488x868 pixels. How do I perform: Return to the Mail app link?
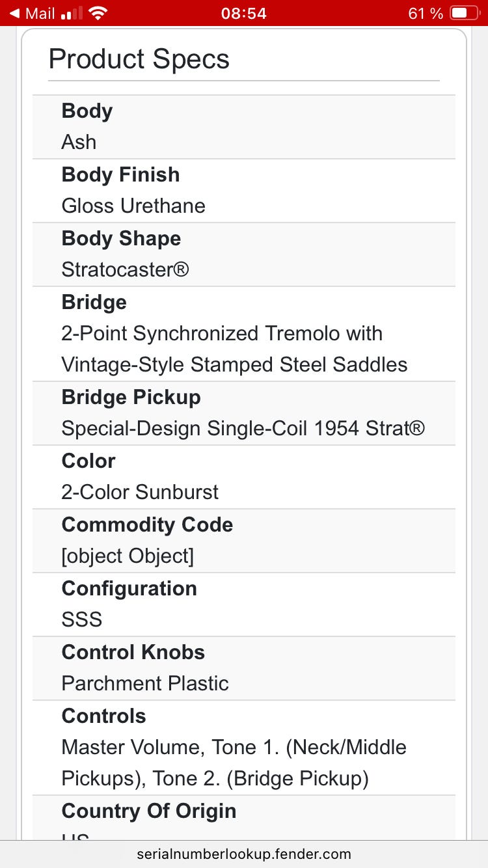click(x=39, y=13)
